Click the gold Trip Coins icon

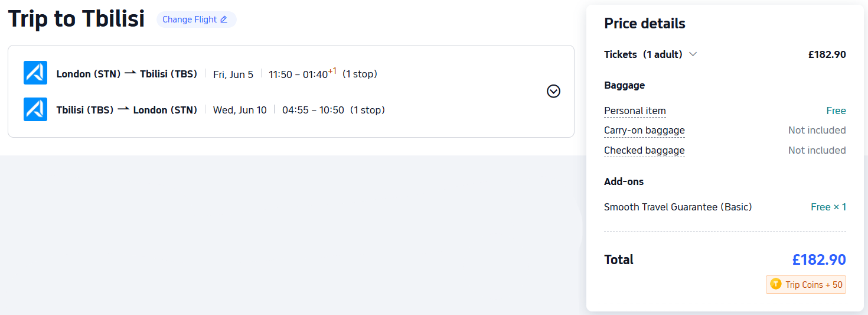775,284
